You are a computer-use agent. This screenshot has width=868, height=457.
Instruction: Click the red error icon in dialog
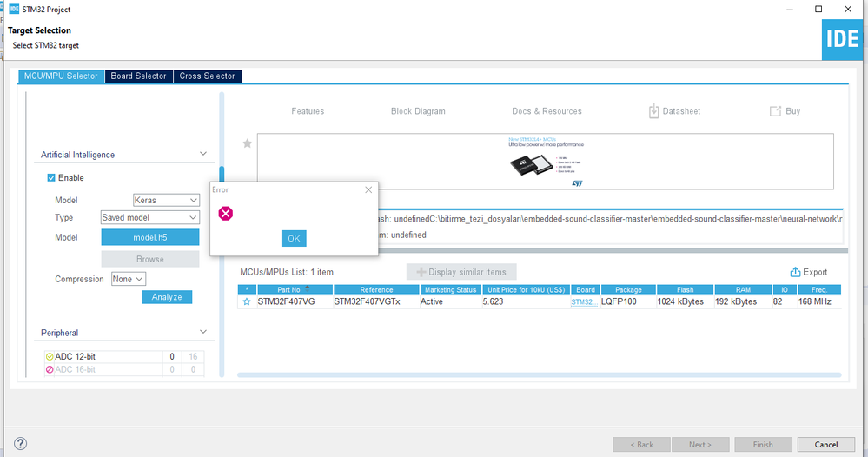tap(225, 214)
